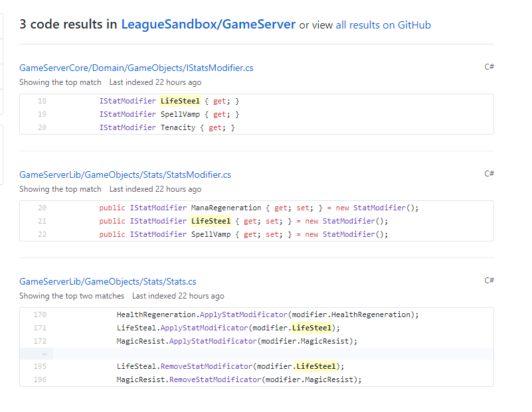Click the C# label beside StatsModifier.cs
Viewport: 532px width, 412px height.
tap(489, 173)
